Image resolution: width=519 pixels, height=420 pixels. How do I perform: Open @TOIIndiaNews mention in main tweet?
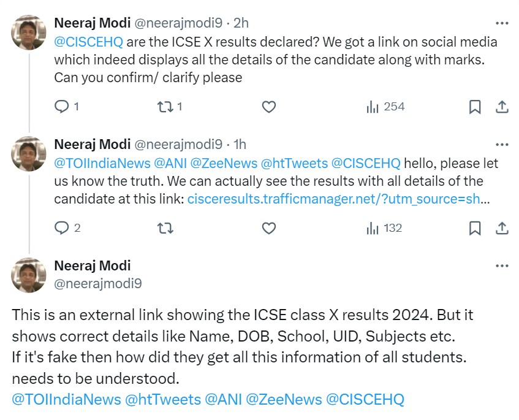point(66,399)
